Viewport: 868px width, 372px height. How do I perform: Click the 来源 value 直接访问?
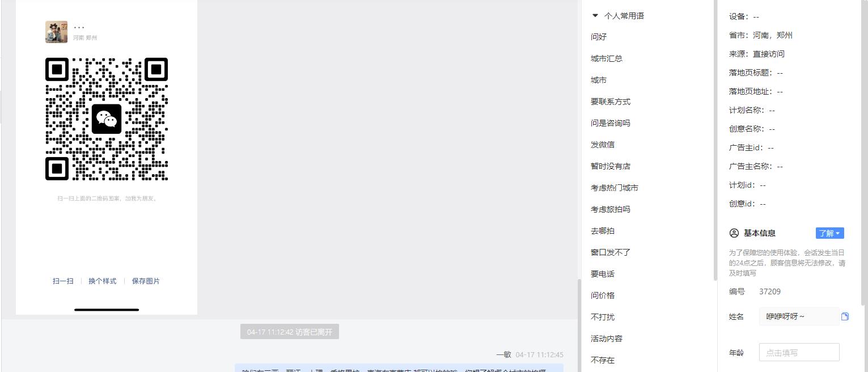769,54
